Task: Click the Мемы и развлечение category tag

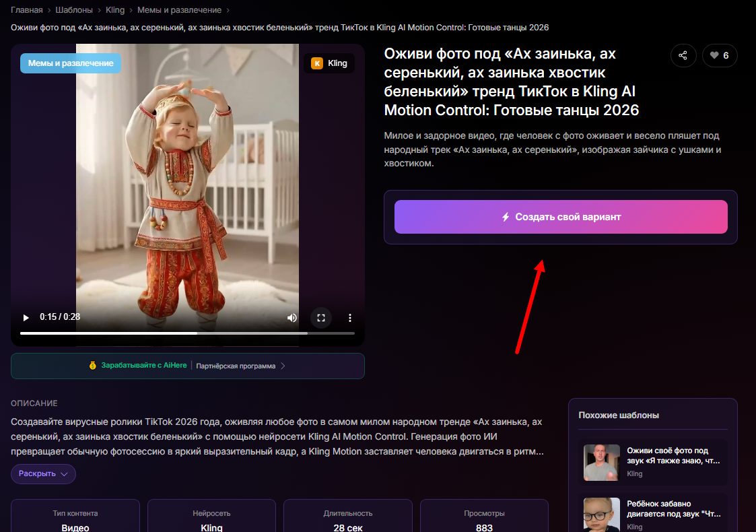Action: click(71, 63)
